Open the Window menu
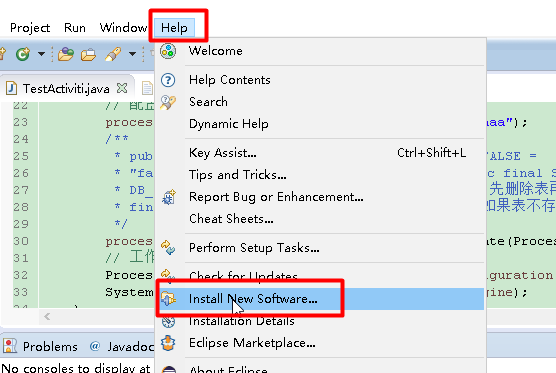Viewport: 556px width, 373px height. pyautogui.click(x=123, y=28)
